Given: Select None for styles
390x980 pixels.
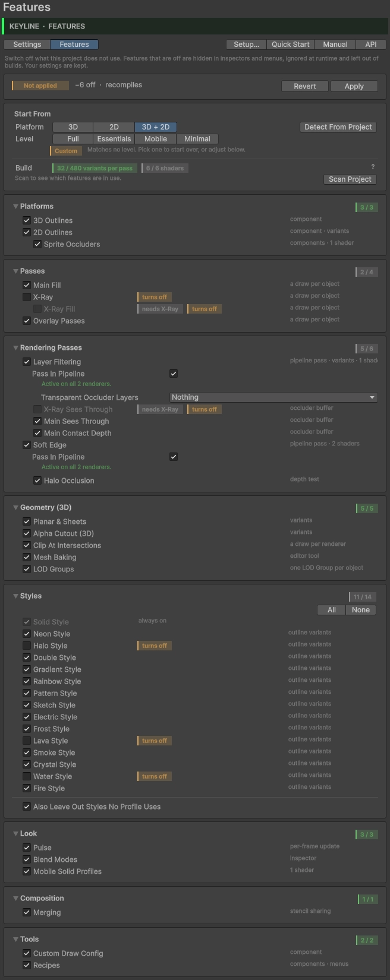Looking at the screenshot, I should click(x=361, y=610).
